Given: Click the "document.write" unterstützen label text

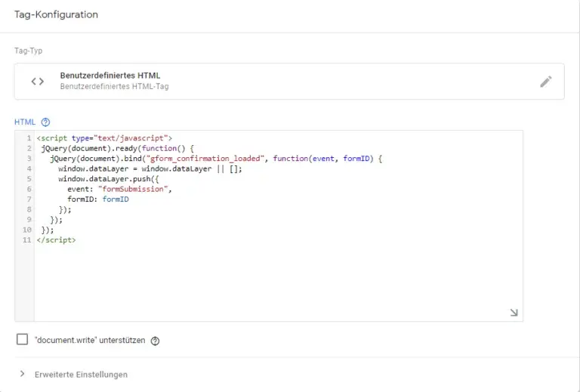Looking at the screenshot, I should pos(90,341).
